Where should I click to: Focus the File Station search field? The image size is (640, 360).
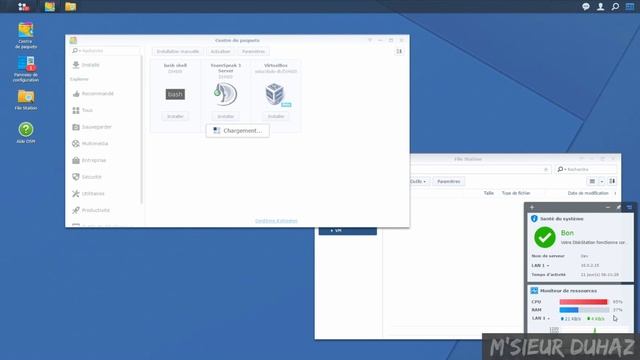tap(587, 169)
